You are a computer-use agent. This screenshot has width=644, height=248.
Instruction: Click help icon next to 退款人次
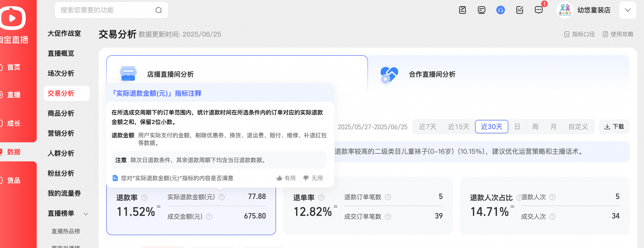(553, 197)
